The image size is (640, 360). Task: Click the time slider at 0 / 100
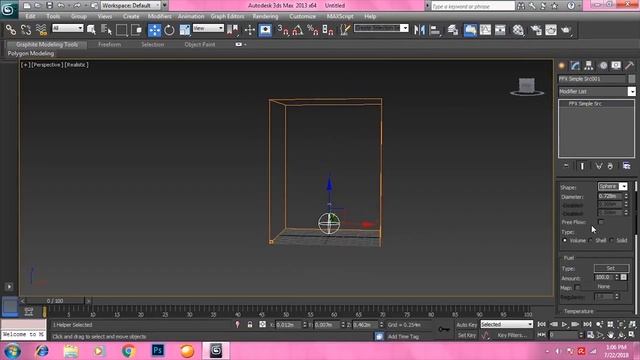pyautogui.click(x=55, y=301)
